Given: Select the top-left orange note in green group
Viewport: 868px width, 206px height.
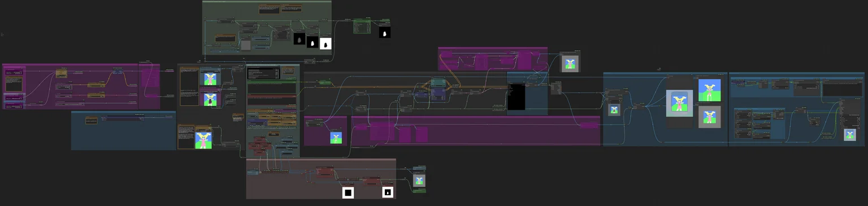Looking at the screenshot, I should tap(270, 8).
